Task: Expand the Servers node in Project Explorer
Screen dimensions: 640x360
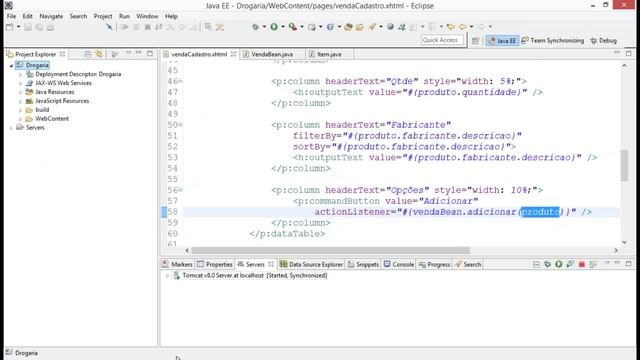Action: coord(11,128)
